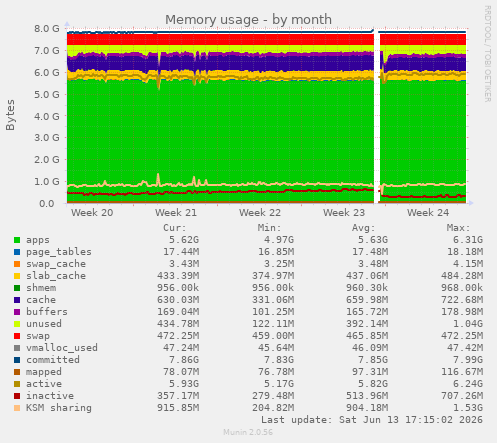Click the 'committed' legend label
This screenshot has height=443, width=497.
point(53,360)
